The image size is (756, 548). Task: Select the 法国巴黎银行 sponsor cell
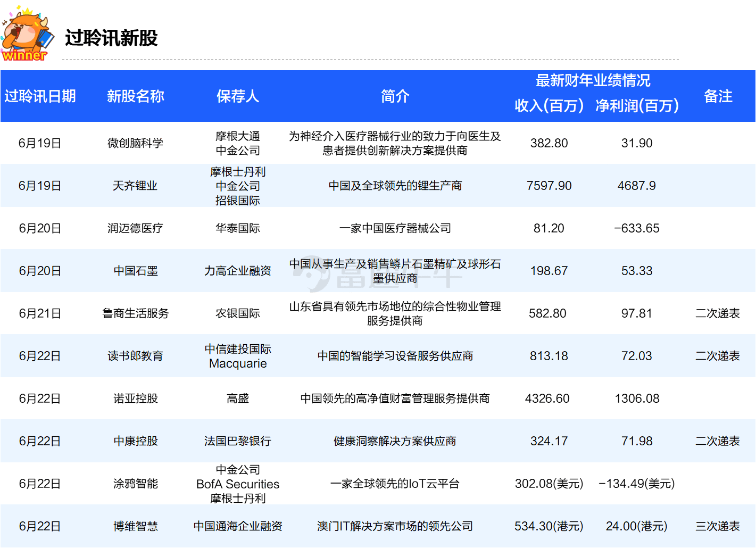click(238, 441)
